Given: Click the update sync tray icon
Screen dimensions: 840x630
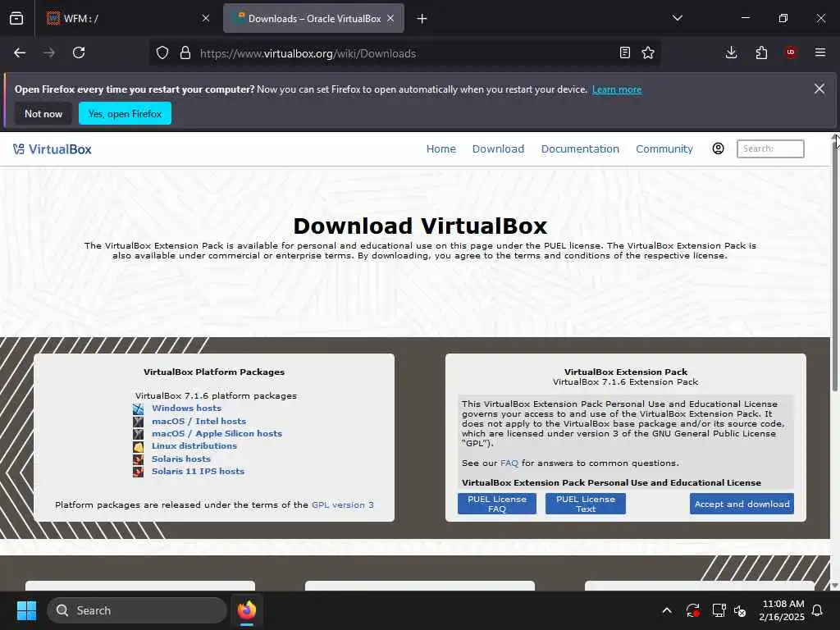Looking at the screenshot, I should [692, 610].
